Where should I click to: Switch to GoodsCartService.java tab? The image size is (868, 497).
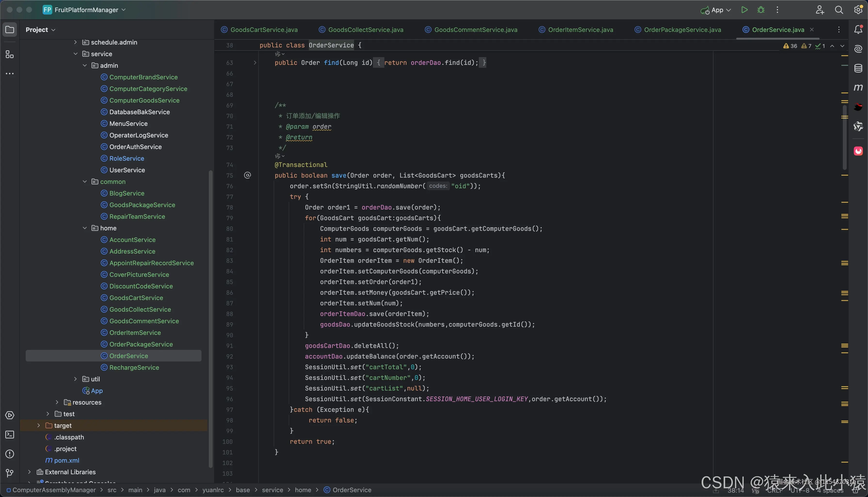pos(264,30)
